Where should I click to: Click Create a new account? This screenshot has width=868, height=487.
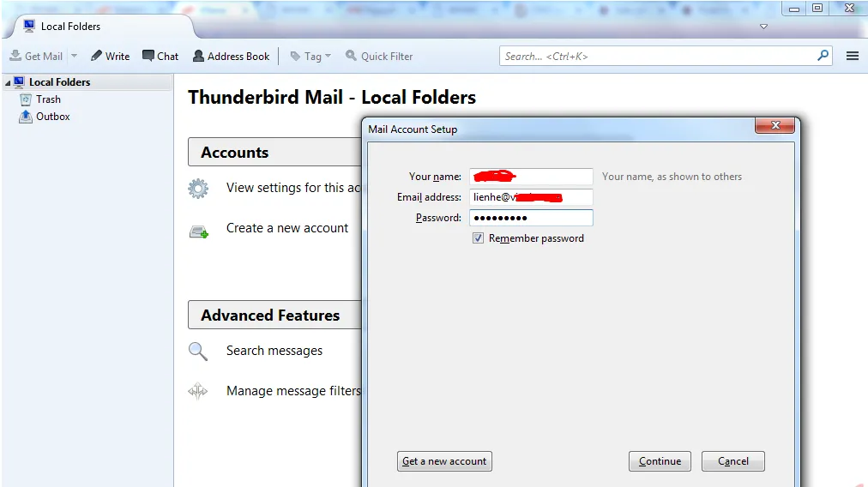(287, 228)
